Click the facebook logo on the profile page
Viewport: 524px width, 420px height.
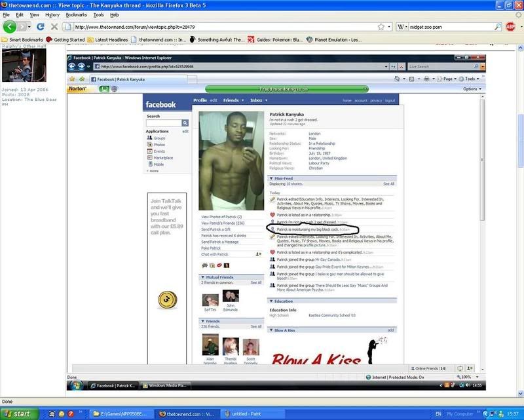(x=160, y=105)
